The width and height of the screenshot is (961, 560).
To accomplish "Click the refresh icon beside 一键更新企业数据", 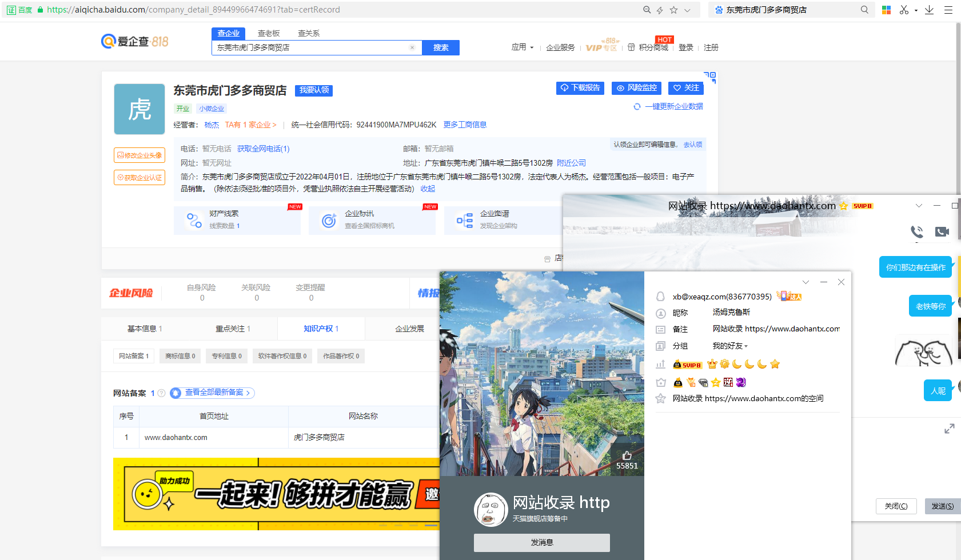I will click(637, 106).
